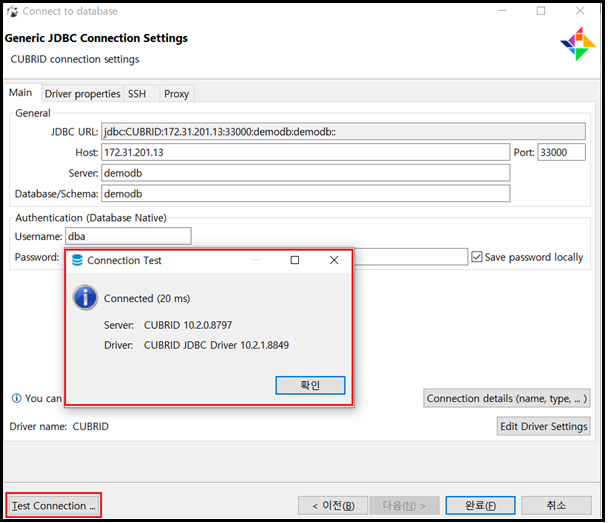The height and width of the screenshot is (523, 608).
Task: Click the info icon next to 'You can'
Action: pos(16,398)
